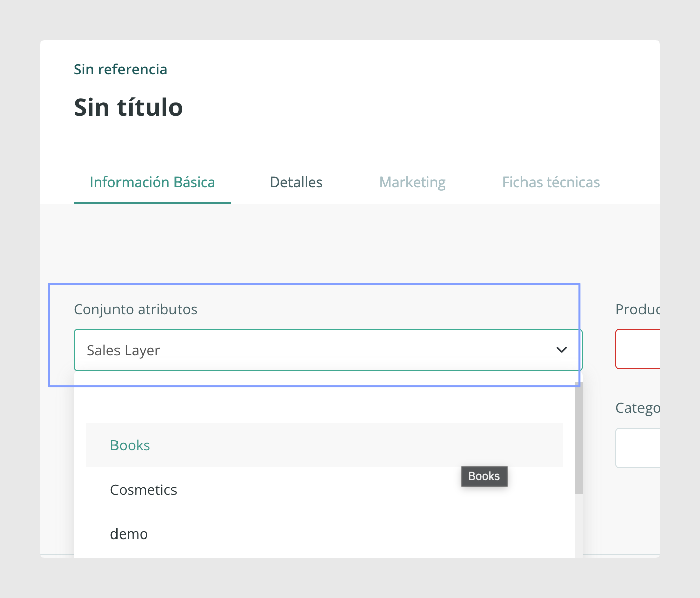Open the Información Básica tab

152,182
